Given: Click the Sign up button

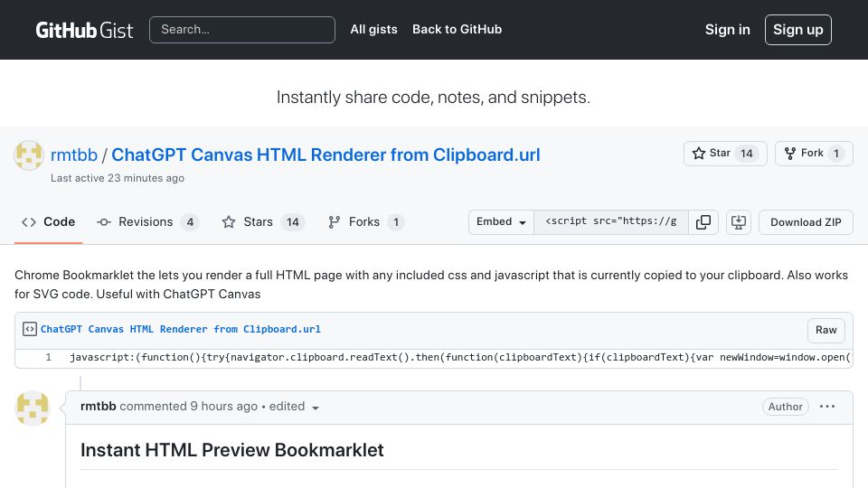Looking at the screenshot, I should (x=797, y=30).
